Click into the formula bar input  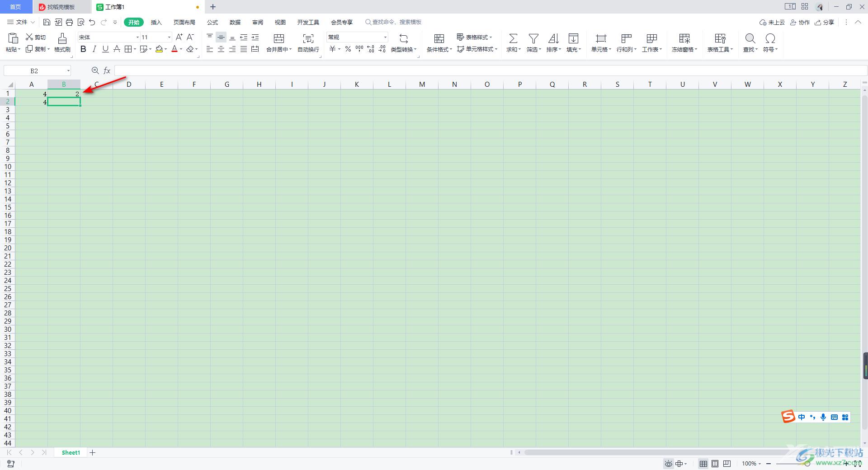[490, 70]
